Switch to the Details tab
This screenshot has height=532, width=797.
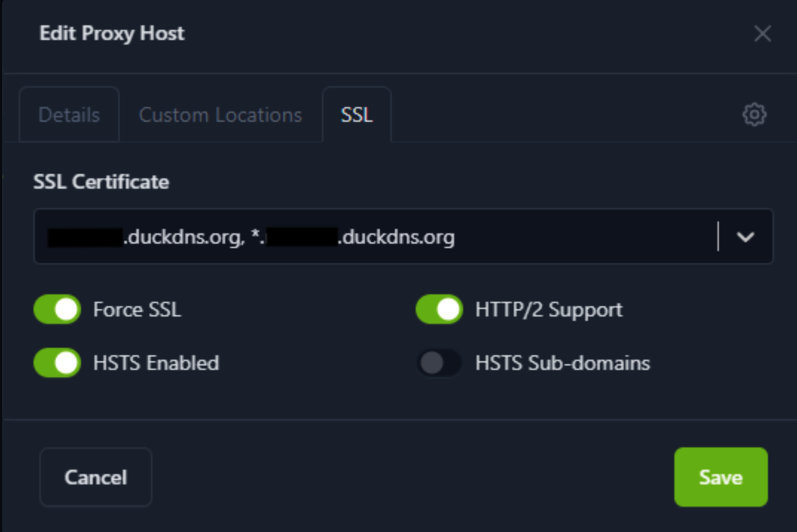(x=69, y=115)
